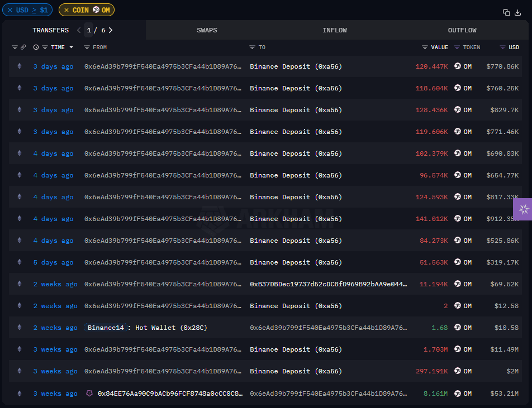Open Binance Deposit (0xa56) on 120.447K row
532x408 pixels.
click(x=296, y=66)
